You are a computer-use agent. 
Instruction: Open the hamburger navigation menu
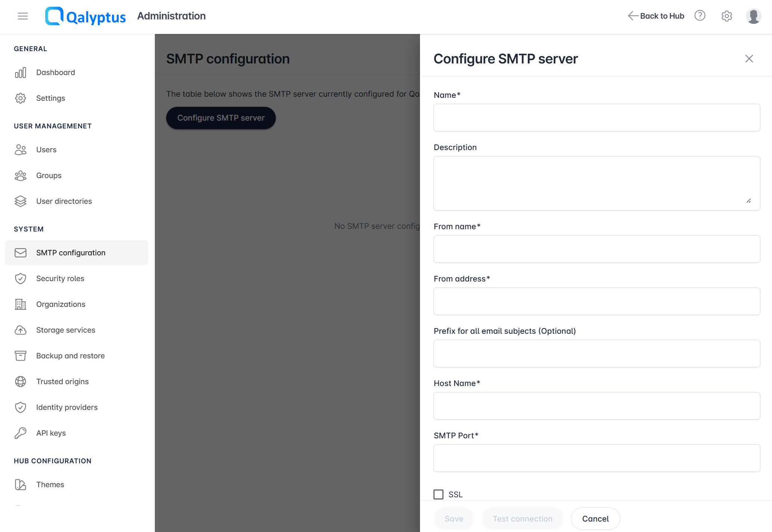tap(22, 16)
